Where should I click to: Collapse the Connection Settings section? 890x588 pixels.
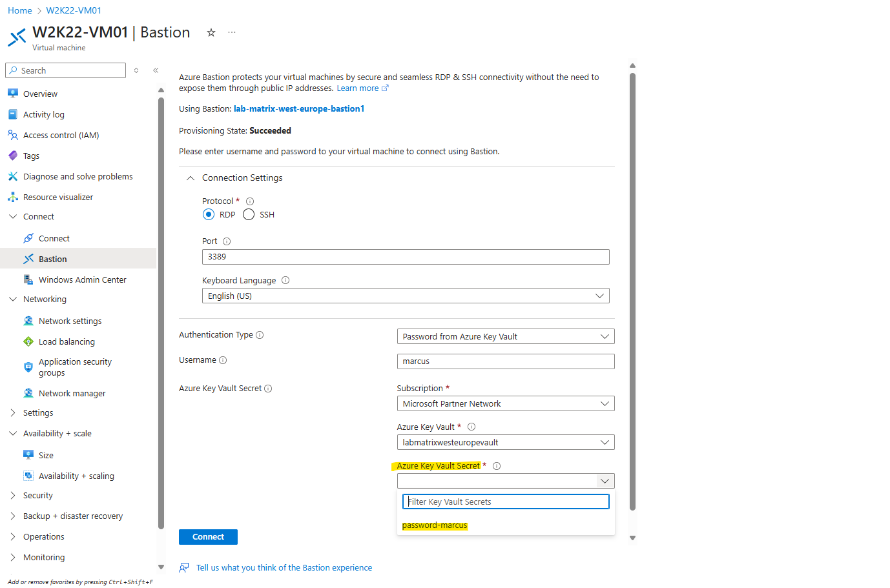click(191, 178)
